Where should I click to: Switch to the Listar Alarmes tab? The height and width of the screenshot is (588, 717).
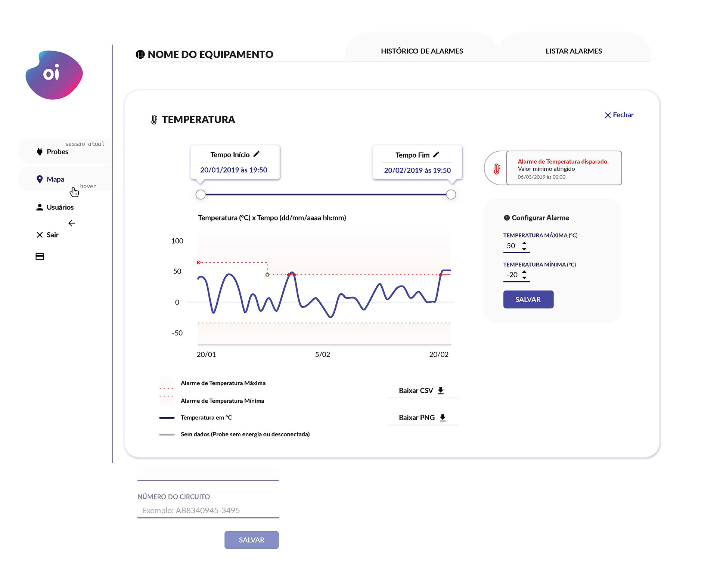pos(574,51)
